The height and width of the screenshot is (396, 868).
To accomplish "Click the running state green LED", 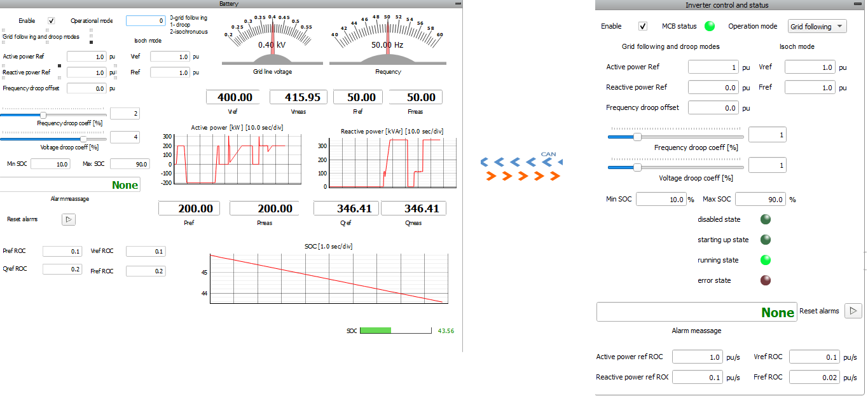I will coord(766,260).
